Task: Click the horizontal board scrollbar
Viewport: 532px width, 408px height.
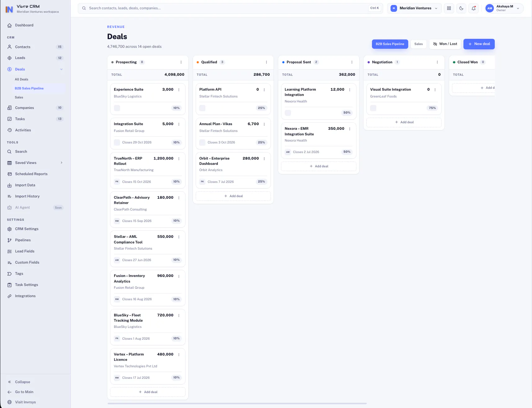Action: coord(237,403)
